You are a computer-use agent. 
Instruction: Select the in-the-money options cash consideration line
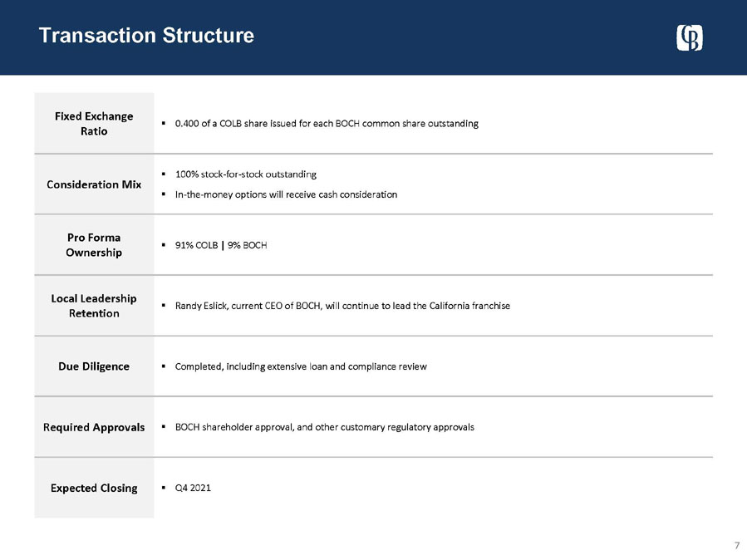286,194
